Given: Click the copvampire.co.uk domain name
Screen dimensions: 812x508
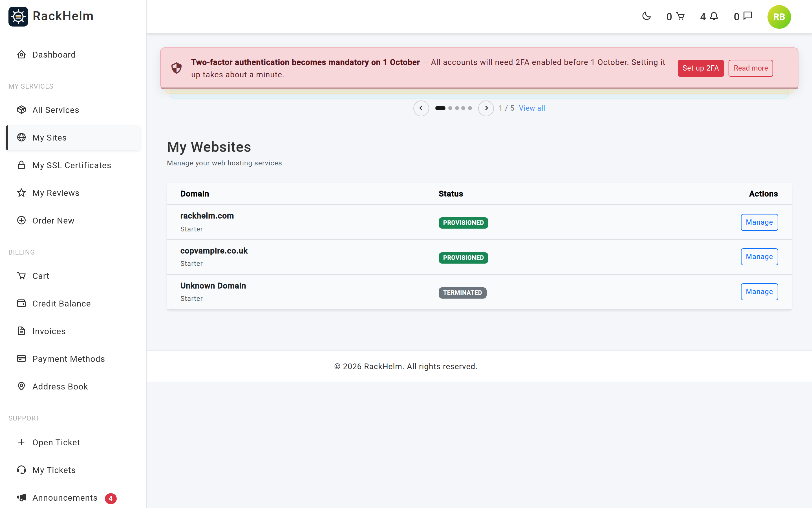Looking at the screenshot, I should point(214,251).
